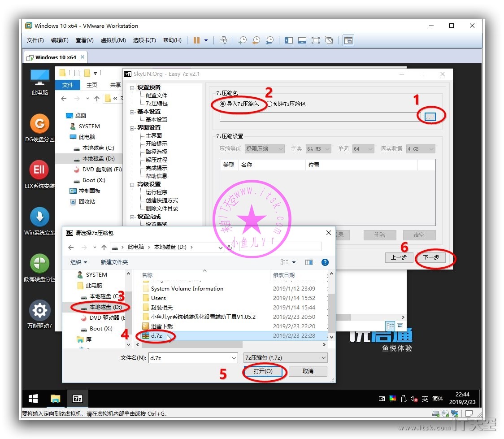This screenshot has height=439, width=504.
Task: Launch the DG硬盘分区 desktop icon
Action: click(40, 128)
